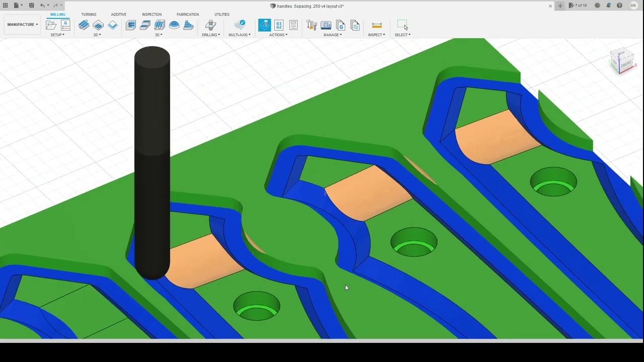Select the 2D Adaptive Clearing tool
Screen dimensions: 644x362
[84, 25]
